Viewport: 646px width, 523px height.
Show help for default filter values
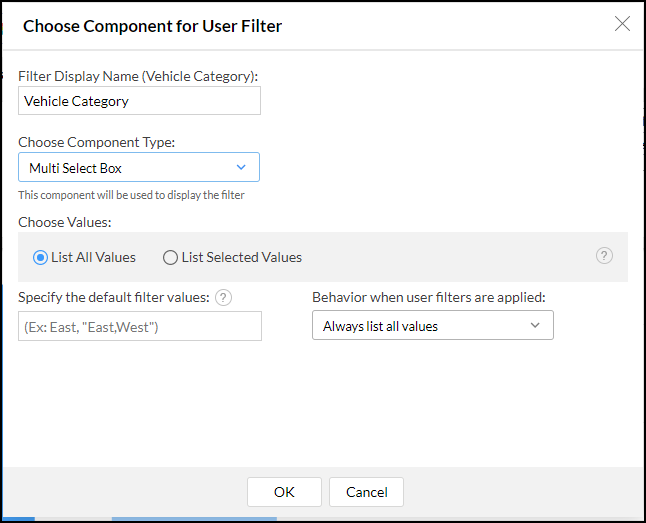[x=223, y=298]
